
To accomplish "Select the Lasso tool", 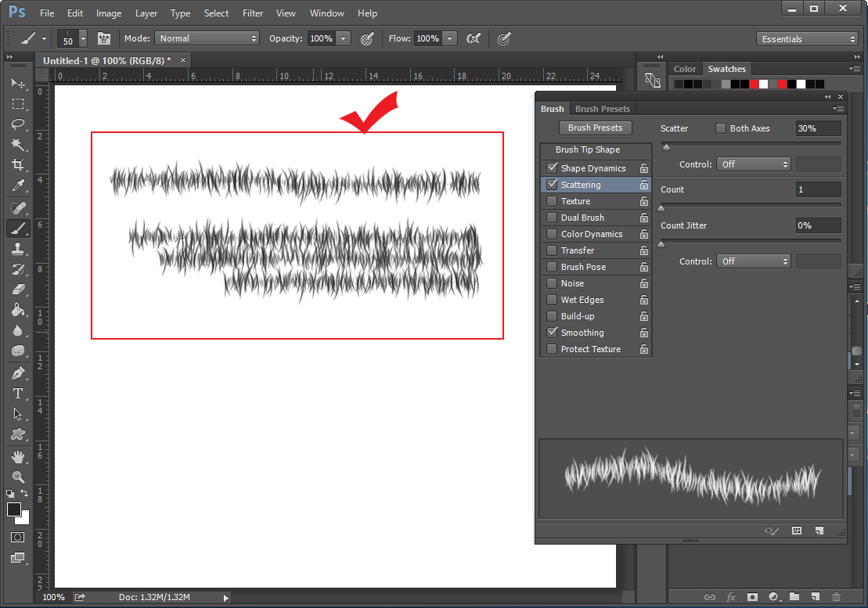I will pyautogui.click(x=18, y=124).
